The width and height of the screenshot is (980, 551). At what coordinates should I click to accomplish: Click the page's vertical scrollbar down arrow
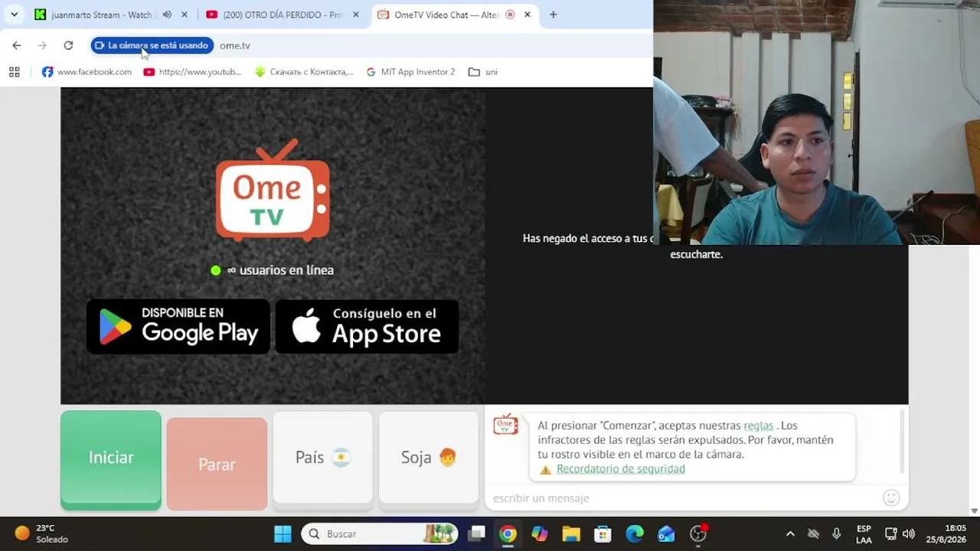click(975, 510)
